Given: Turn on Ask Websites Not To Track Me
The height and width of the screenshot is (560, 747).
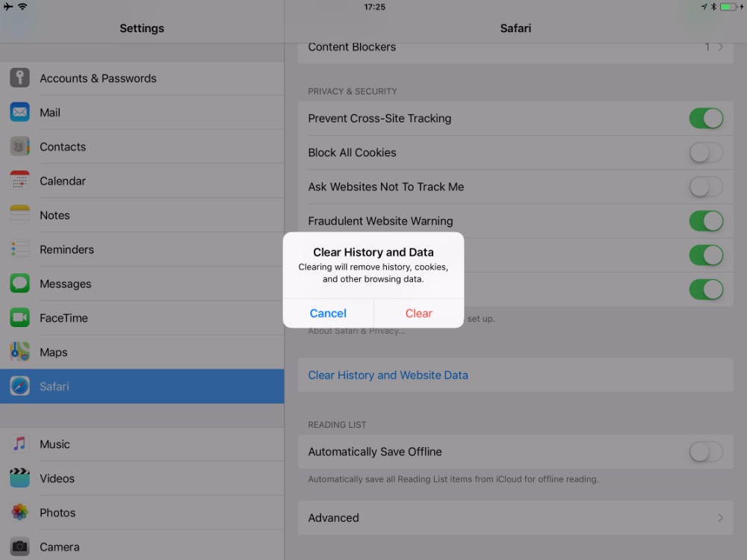Looking at the screenshot, I should click(706, 187).
